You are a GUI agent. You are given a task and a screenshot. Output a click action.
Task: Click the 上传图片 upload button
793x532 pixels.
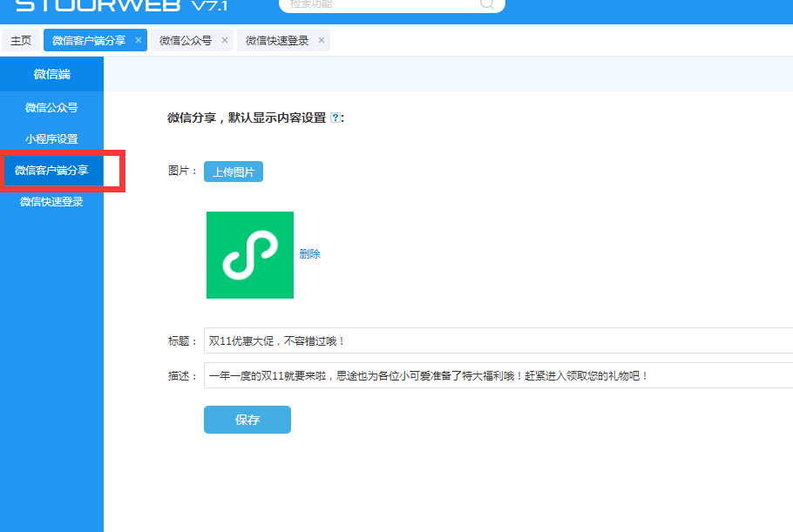(234, 172)
